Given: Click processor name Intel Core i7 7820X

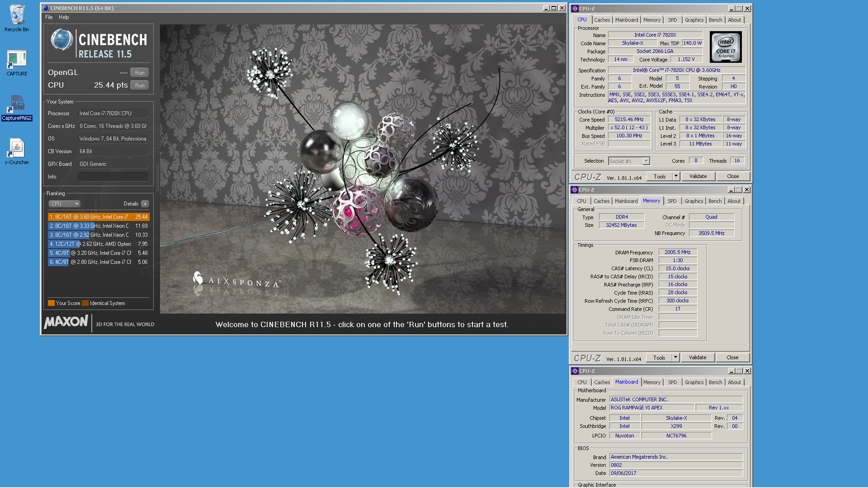Looking at the screenshot, I should point(655,35).
